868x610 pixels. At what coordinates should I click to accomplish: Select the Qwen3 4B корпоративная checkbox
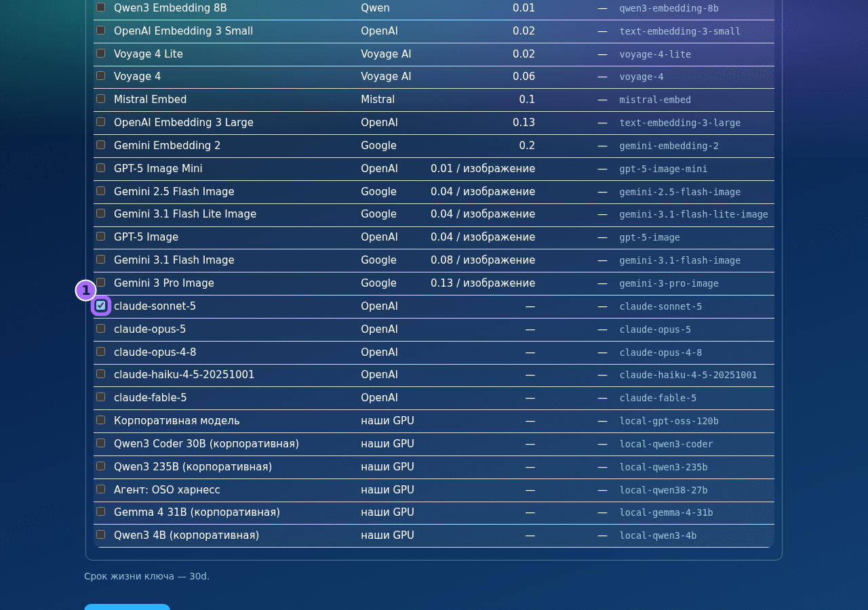101,535
